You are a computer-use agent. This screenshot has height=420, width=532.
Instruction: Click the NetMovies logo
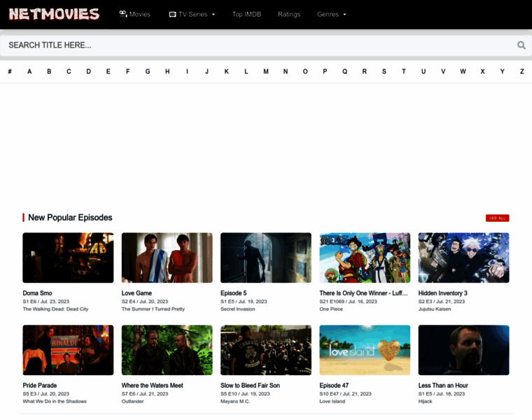54,14
